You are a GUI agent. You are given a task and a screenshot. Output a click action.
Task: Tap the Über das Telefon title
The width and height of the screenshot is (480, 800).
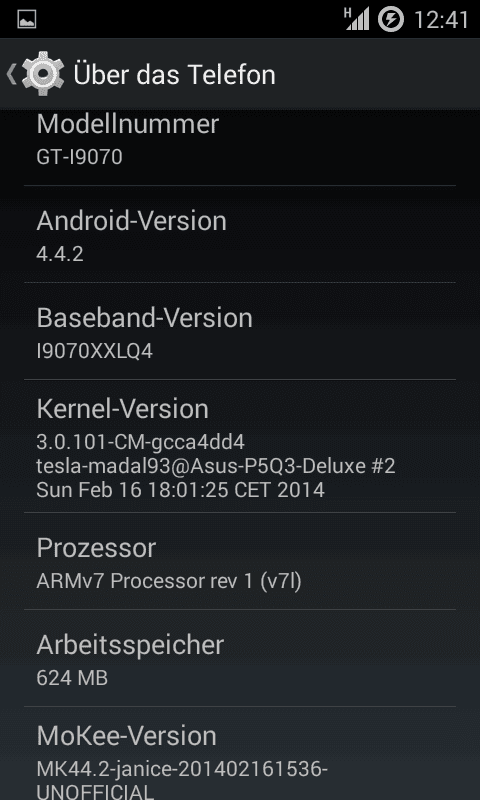pos(174,74)
